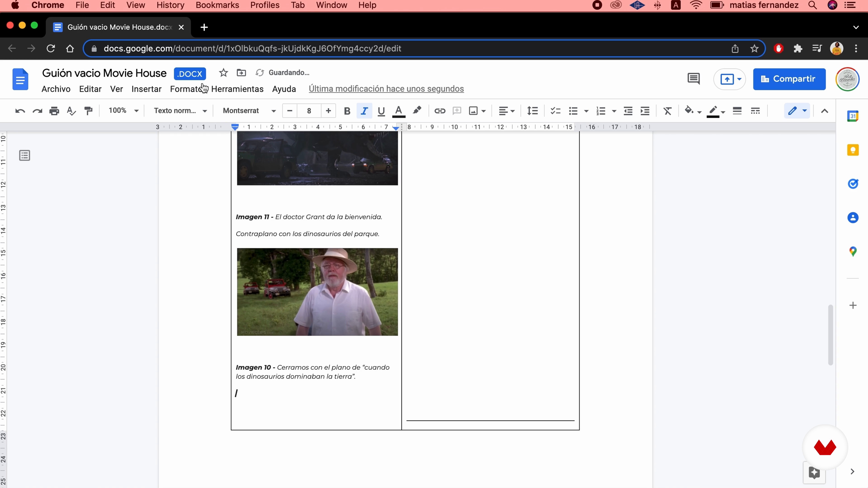This screenshot has width=868, height=488.
Task: Show document outline
Action: (x=25, y=155)
